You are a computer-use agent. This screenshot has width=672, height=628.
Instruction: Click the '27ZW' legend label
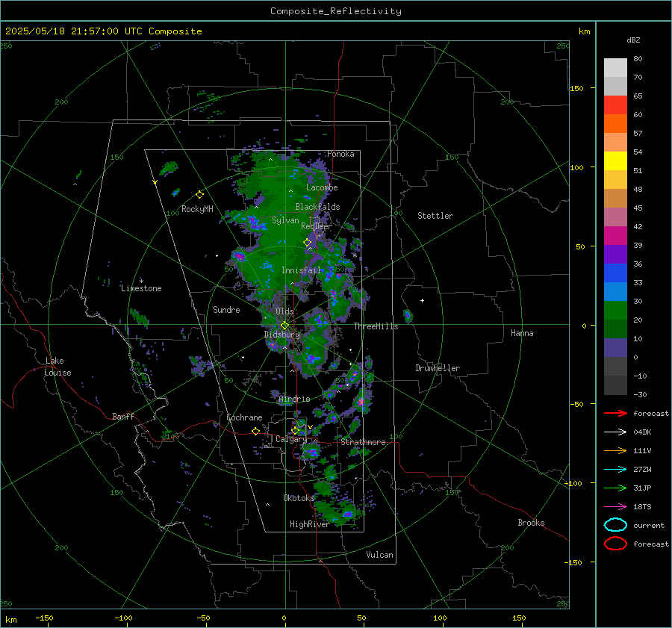click(642, 470)
